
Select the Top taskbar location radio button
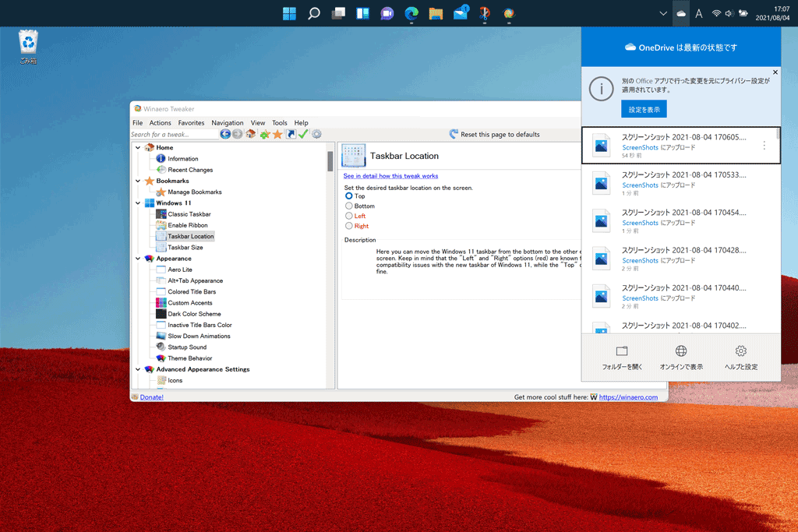click(349, 196)
